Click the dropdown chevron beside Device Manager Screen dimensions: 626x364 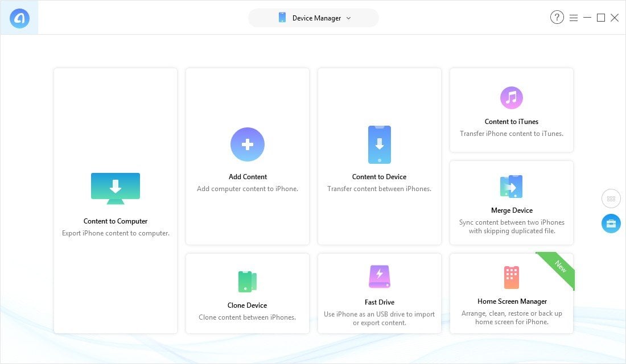tap(349, 18)
